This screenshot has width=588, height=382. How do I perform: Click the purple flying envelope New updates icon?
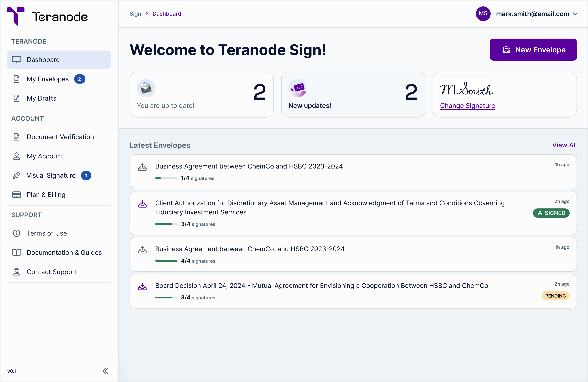click(x=298, y=88)
